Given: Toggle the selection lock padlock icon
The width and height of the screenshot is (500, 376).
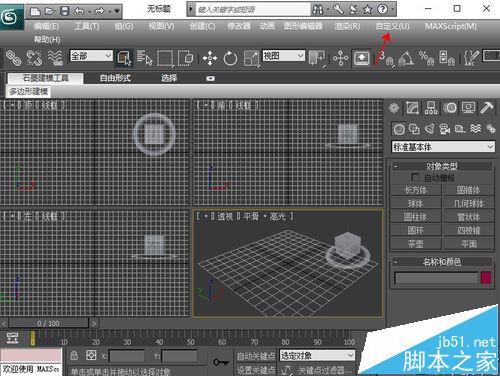Looking at the screenshot, I should [x=74, y=355].
